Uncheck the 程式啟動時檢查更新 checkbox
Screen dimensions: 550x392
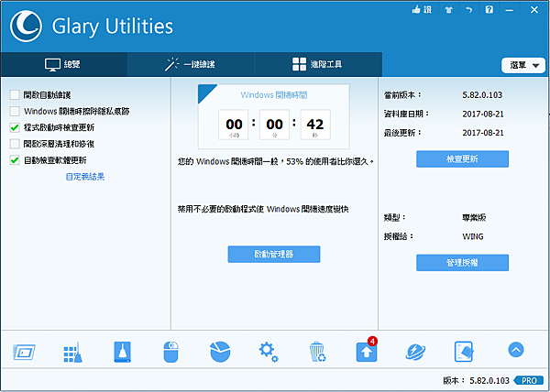pos(15,127)
